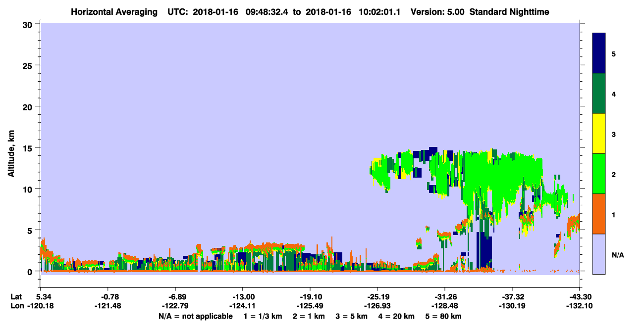This screenshot has width=644, height=330.
Task: Click the latitude value -37.32
Action: (x=512, y=297)
